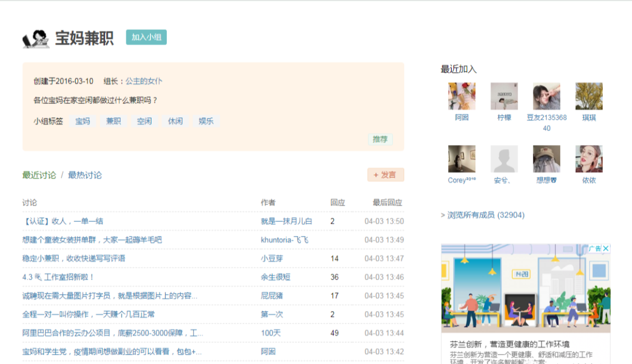This screenshot has width=632, height=364.
Task: Open group leader 公主的女仆 profile link
Action: (144, 81)
